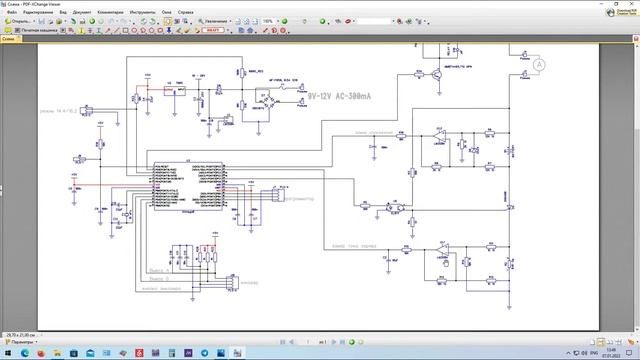Image resolution: width=640 pixels, height=360 pixels.
Task: Select the Arrow annotation tool
Action: pos(108,30)
